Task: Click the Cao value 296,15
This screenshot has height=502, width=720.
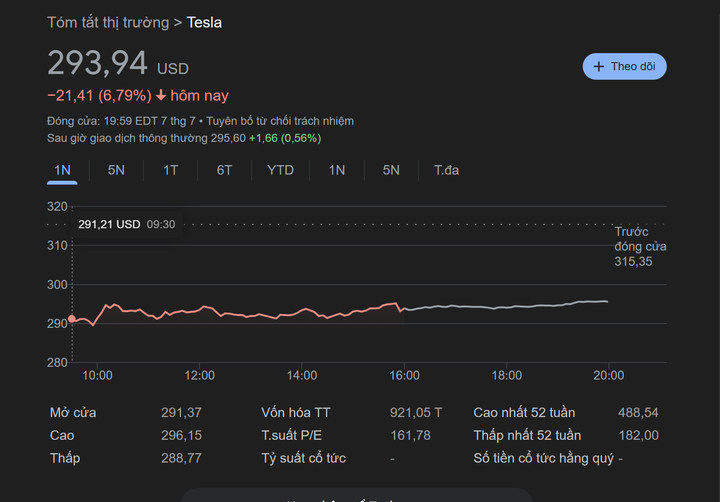Action: tap(181, 435)
